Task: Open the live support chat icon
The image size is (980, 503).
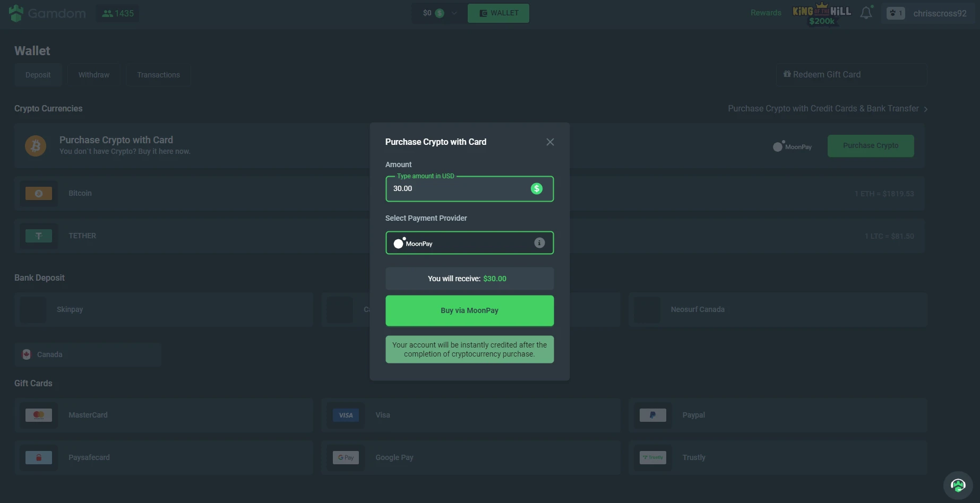Action: coord(958,485)
